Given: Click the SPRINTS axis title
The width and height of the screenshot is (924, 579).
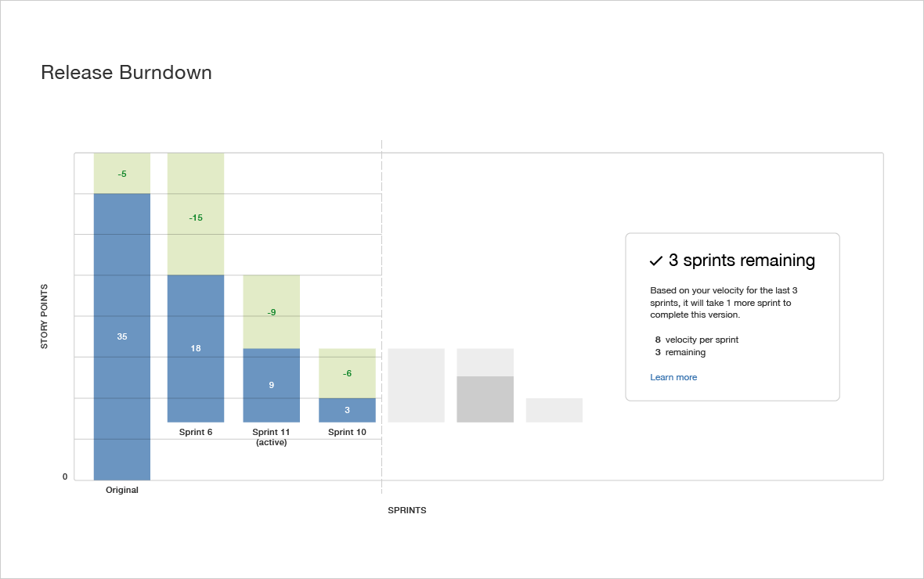Looking at the screenshot, I should (x=406, y=510).
